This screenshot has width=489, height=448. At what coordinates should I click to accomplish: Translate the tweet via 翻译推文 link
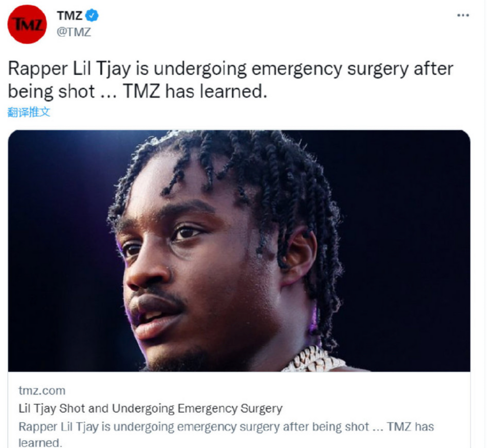[x=29, y=112]
